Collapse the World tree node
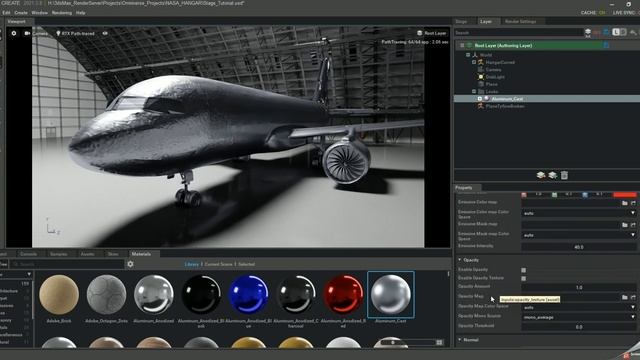The width and height of the screenshot is (640, 360). [468, 55]
